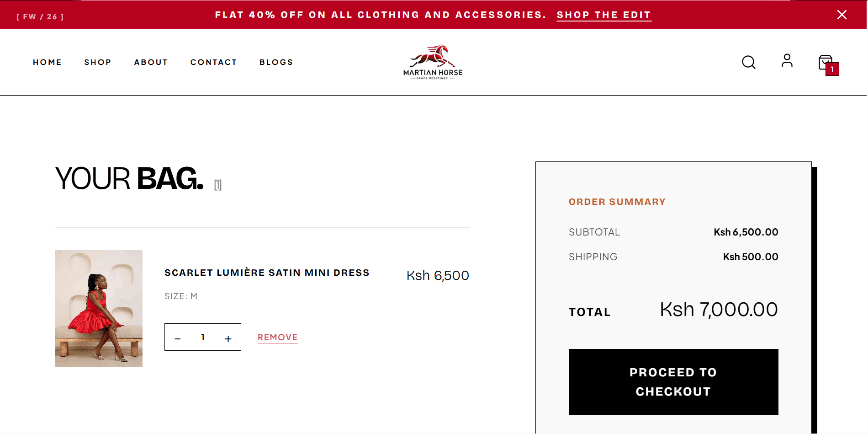This screenshot has width=868, height=434.
Task: Dismiss the promo banner with X
Action: (842, 15)
